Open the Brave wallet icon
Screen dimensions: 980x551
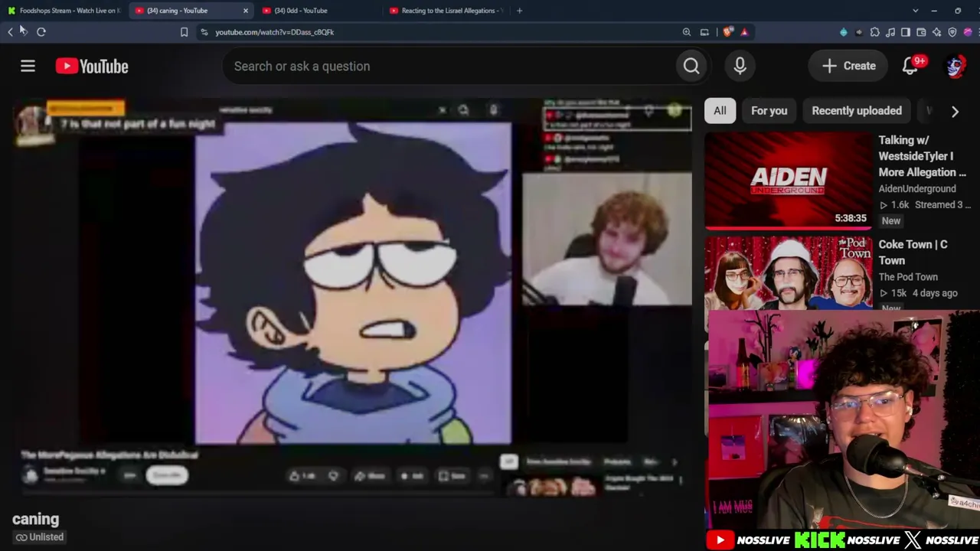921,32
